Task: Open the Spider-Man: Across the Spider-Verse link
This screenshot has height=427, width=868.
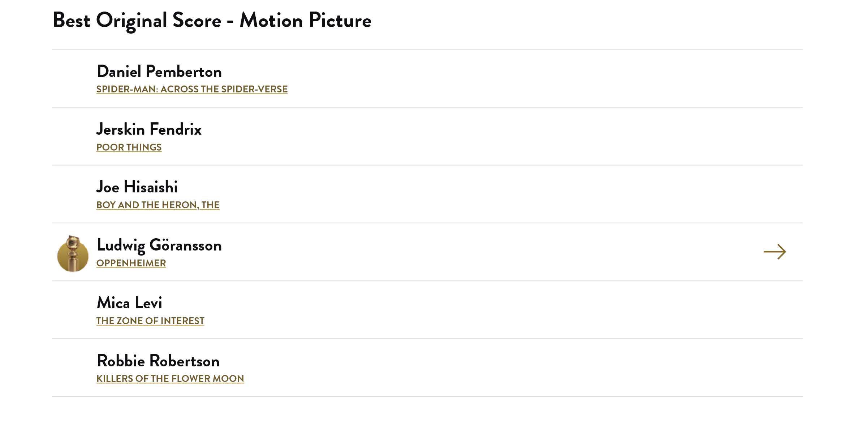Action: click(x=192, y=89)
